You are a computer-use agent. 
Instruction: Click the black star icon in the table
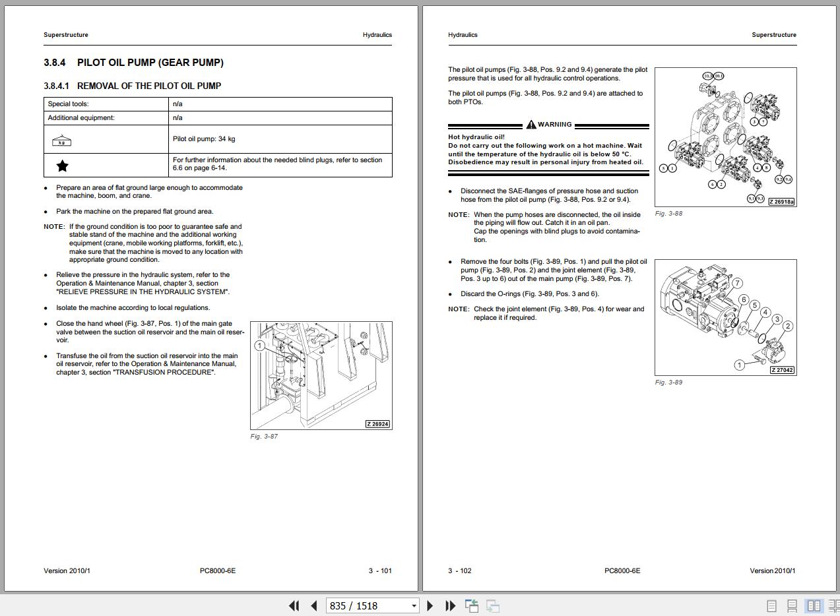point(62,166)
